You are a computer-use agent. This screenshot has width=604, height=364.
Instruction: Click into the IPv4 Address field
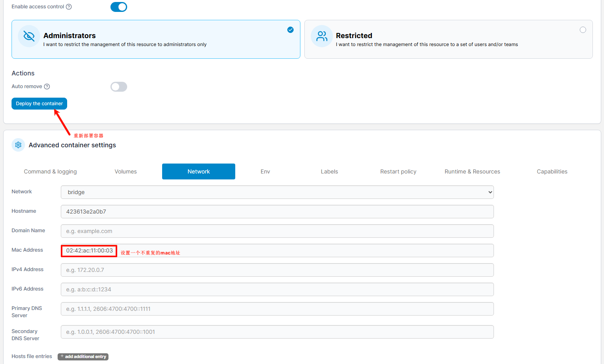coord(277,270)
